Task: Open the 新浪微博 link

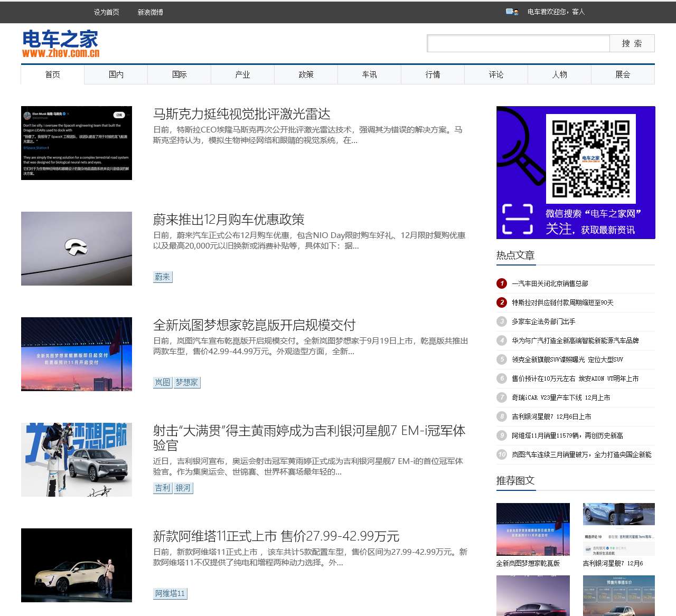Action: (151, 12)
